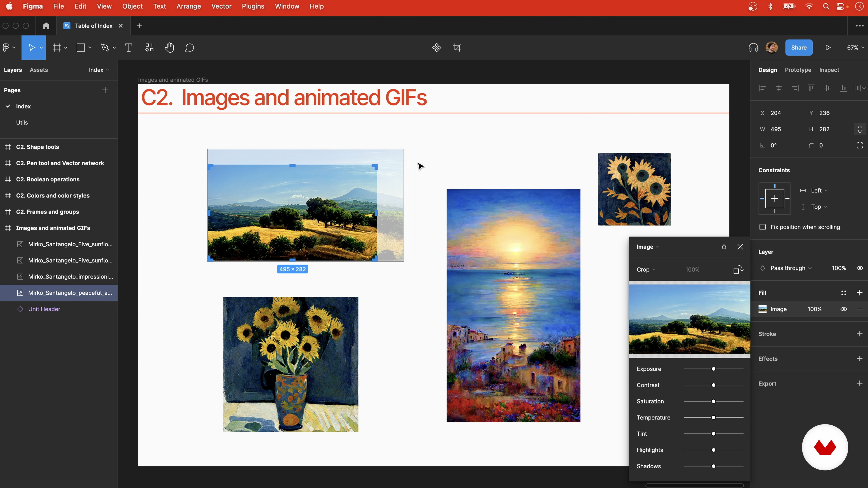Open the zoom 67% dropdown
Viewport: 868px width, 488px height.
[856, 47]
